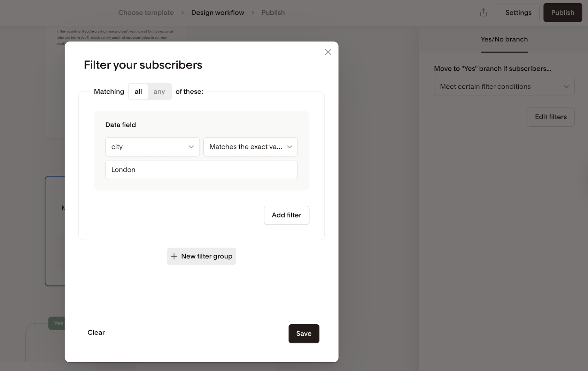Click the London value input field

point(201,169)
